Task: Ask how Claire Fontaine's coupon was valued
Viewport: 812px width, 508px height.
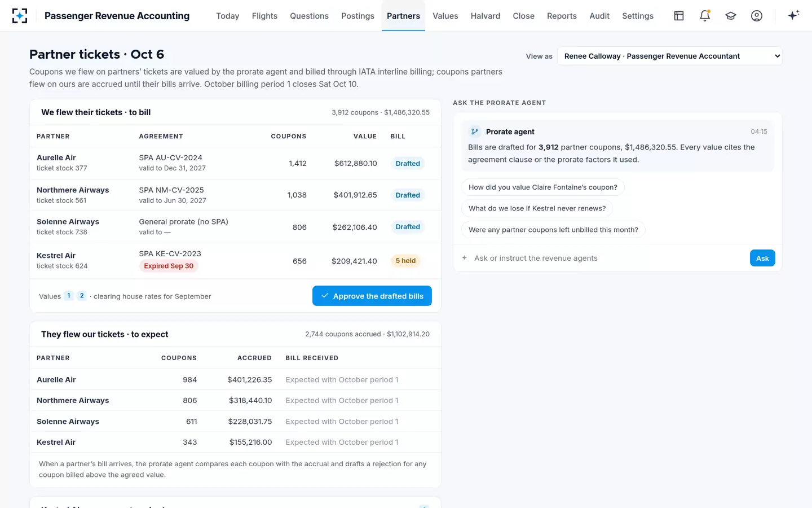Action: 542,187
